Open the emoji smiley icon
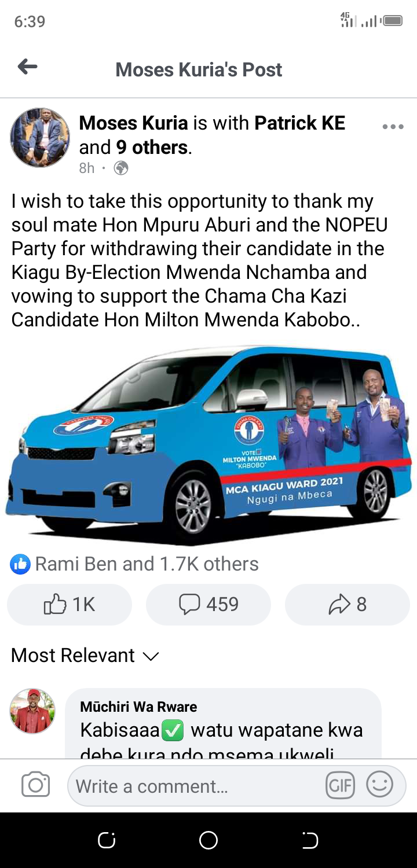Image resolution: width=417 pixels, height=868 pixels. (380, 785)
